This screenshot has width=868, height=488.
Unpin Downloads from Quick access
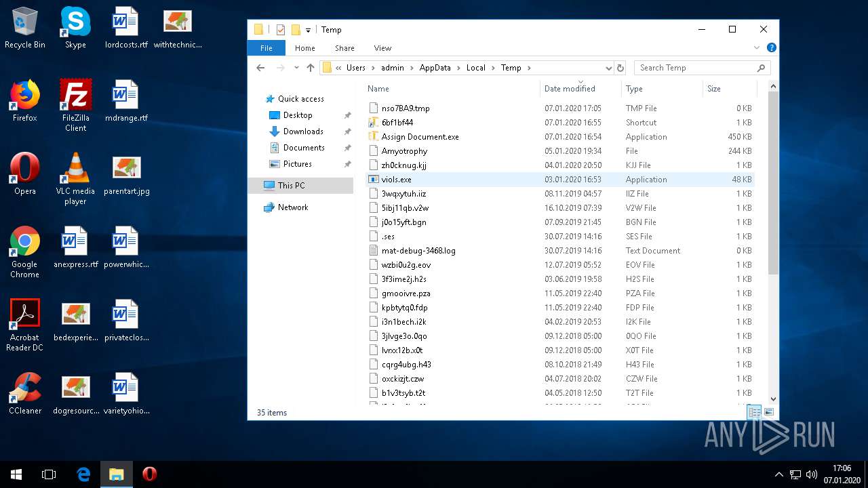pyautogui.click(x=347, y=131)
